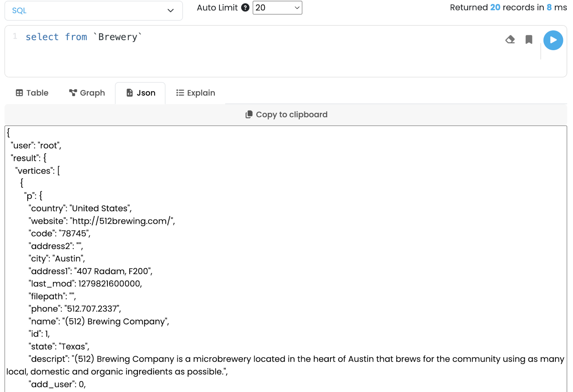Switch to the Graph tab
The height and width of the screenshot is (392, 573).
tap(87, 93)
